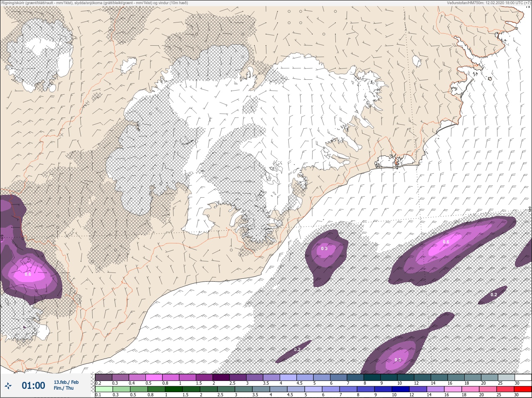The image size is (532, 398).
Task: Click the 0.6 value in the western snow patch
Action: [x=28, y=274]
